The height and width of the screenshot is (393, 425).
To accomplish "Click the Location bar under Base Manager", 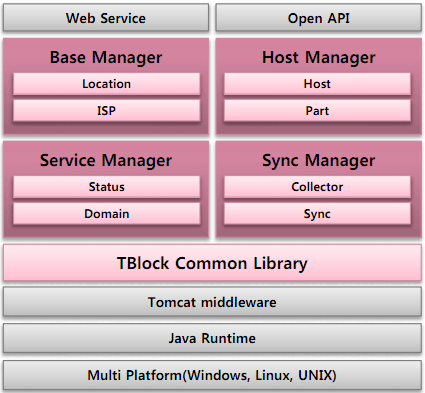I will tap(107, 84).
